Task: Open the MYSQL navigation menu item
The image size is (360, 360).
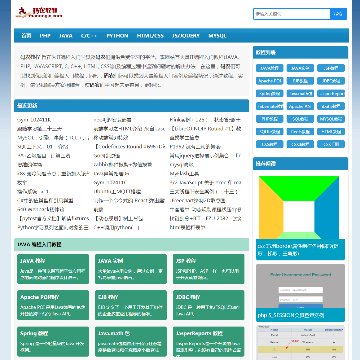Action: coord(218,36)
